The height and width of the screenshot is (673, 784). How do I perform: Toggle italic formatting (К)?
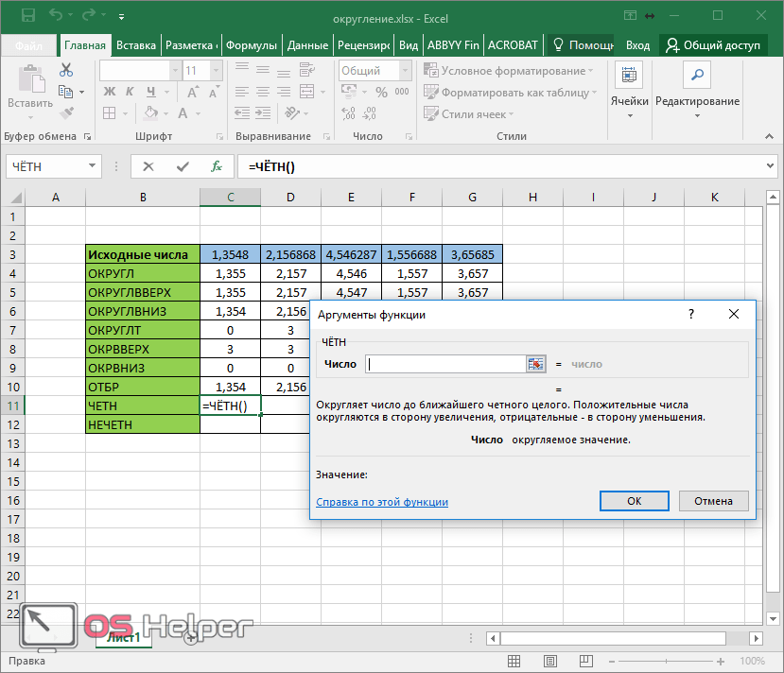click(x=130, y=92)
